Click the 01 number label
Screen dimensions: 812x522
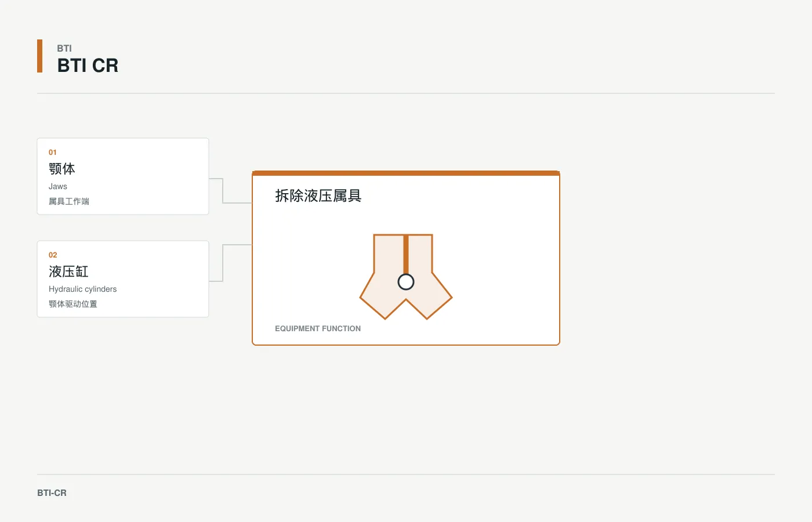53,153
